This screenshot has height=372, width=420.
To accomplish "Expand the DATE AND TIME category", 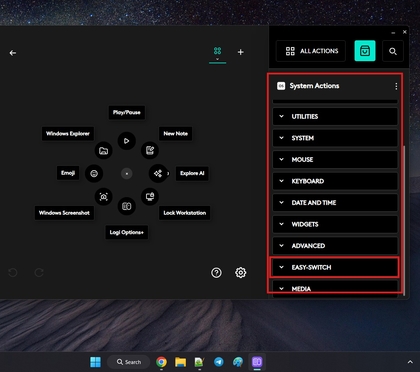I will coord(335,202).
